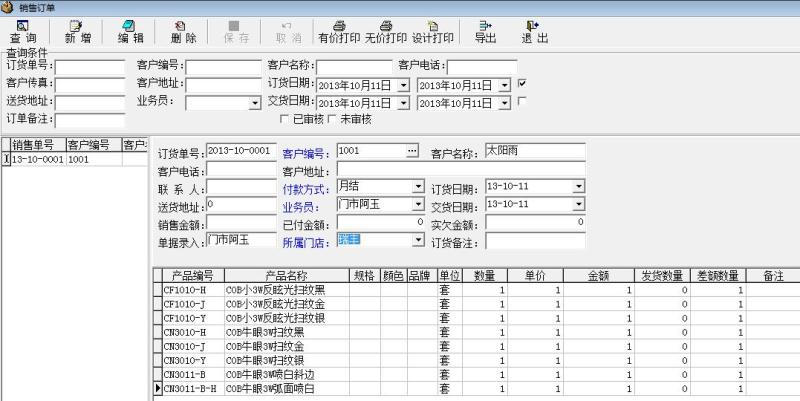Click the 查询 (query) toolbar icon
The image size is (800, 401).
(x=22, y=31)
